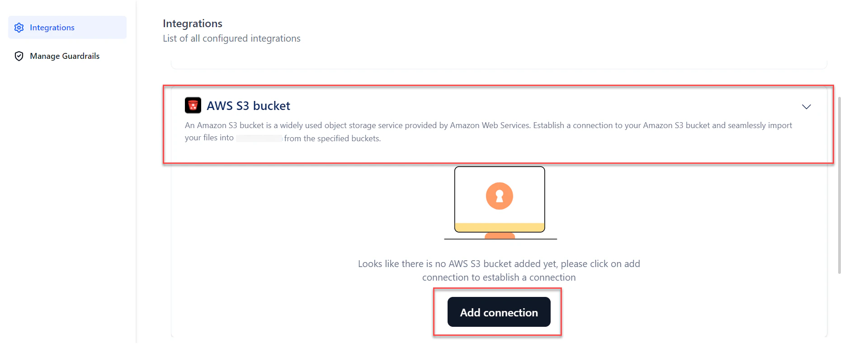
Task: Click the Integrations page title
Action: (x=192, y=23)
